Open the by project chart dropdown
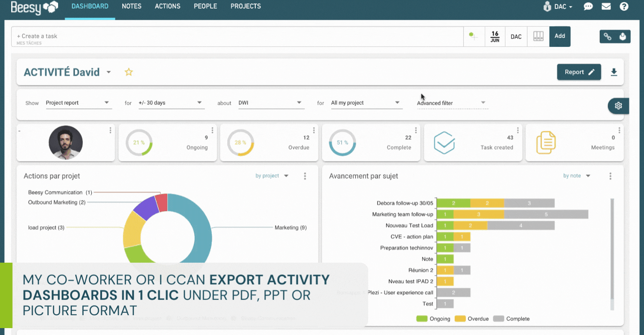 click(x=272, y=176)
